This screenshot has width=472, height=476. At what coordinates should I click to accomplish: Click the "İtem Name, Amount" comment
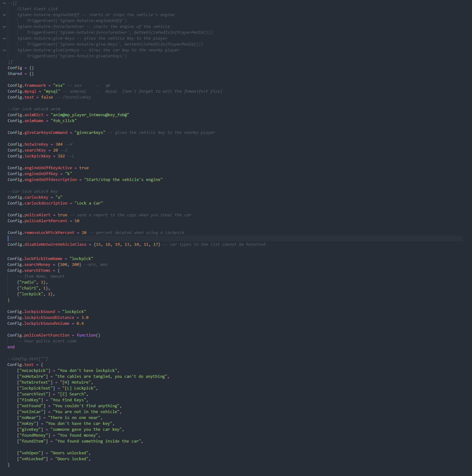pos(44,276)
